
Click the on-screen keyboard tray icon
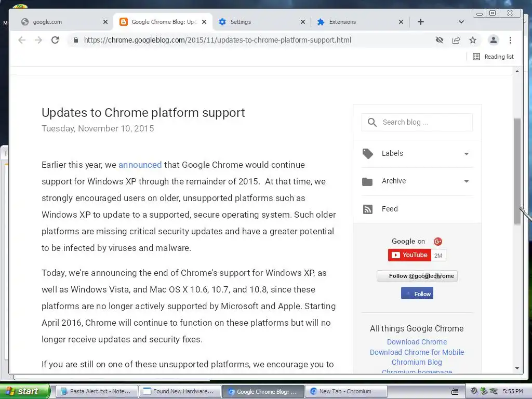click(x=455, y=392)
